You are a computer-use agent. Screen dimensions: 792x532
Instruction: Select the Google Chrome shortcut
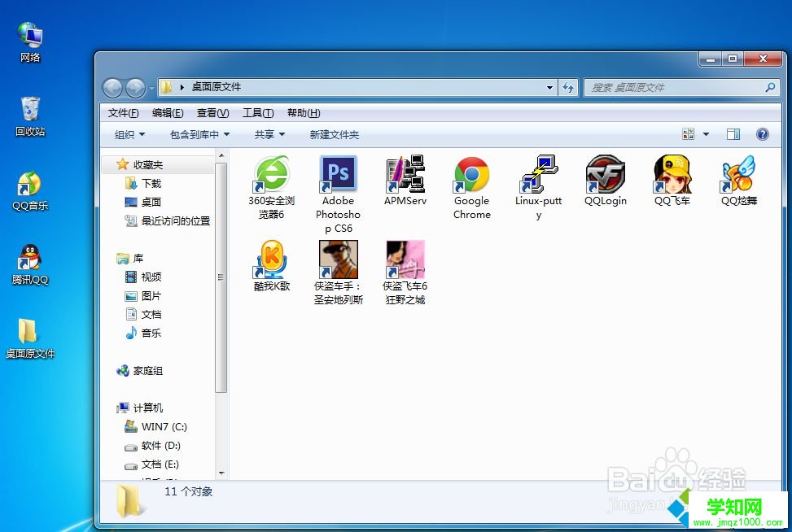pyautogui.click(x=472, y=187)
